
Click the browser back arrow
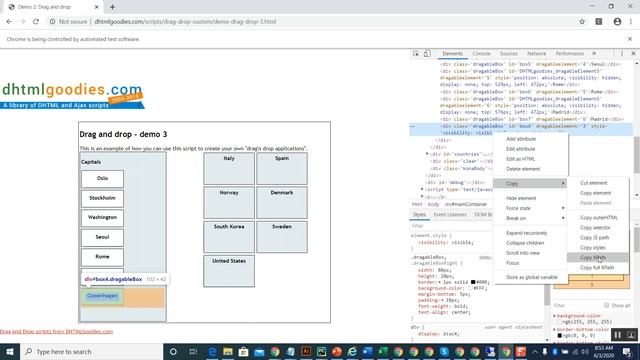click(9, 22)
